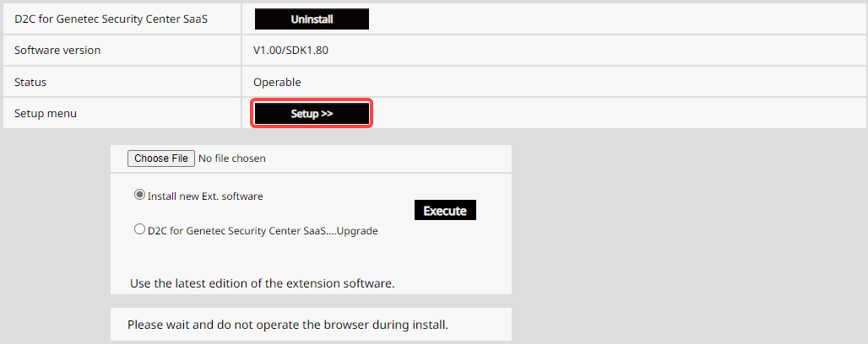This screenshot has width=868, height=344.
Task: Click the V1.00/SDK1.80 version value
Action: [x=290, y=51]
